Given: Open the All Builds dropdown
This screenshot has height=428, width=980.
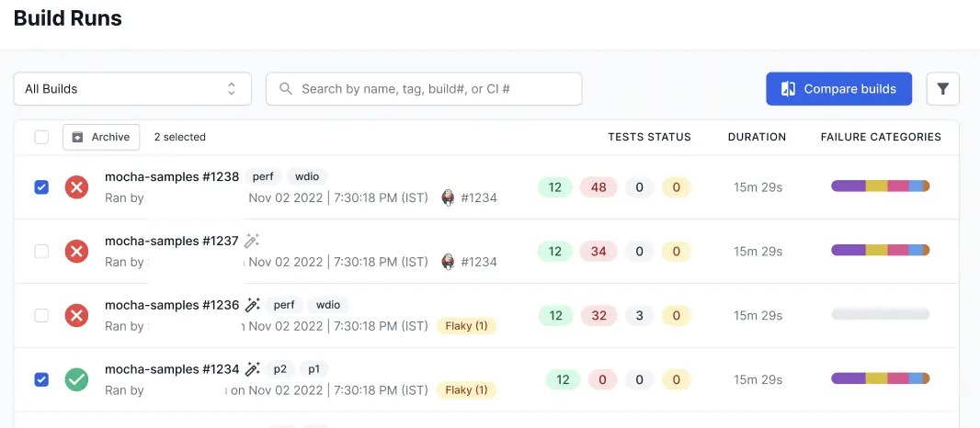Looking at the screenshot, I should 132,89.
